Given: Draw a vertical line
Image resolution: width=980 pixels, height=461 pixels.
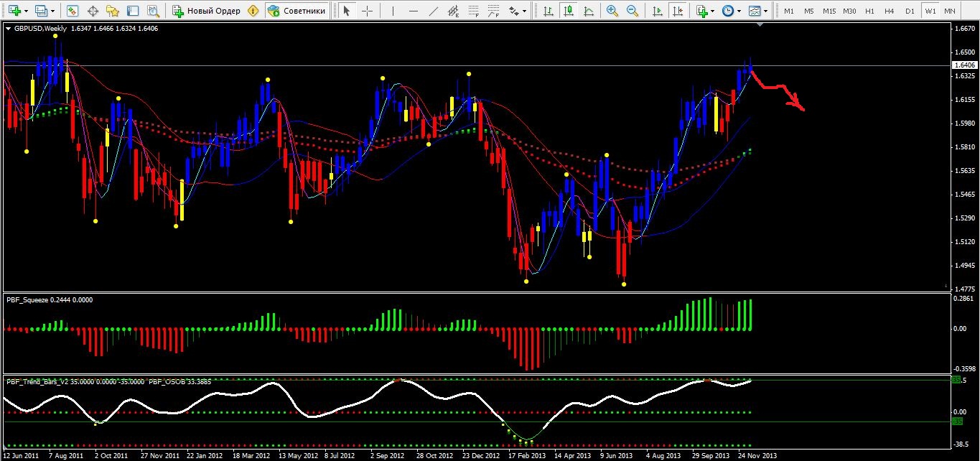Looking at the screenshot, I should [x=393, y=11].
